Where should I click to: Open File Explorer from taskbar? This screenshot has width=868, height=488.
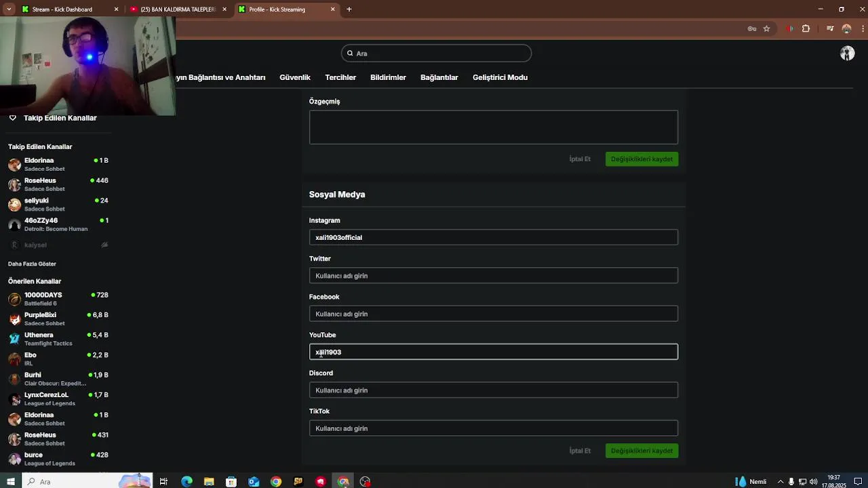[x=209, y=482]
